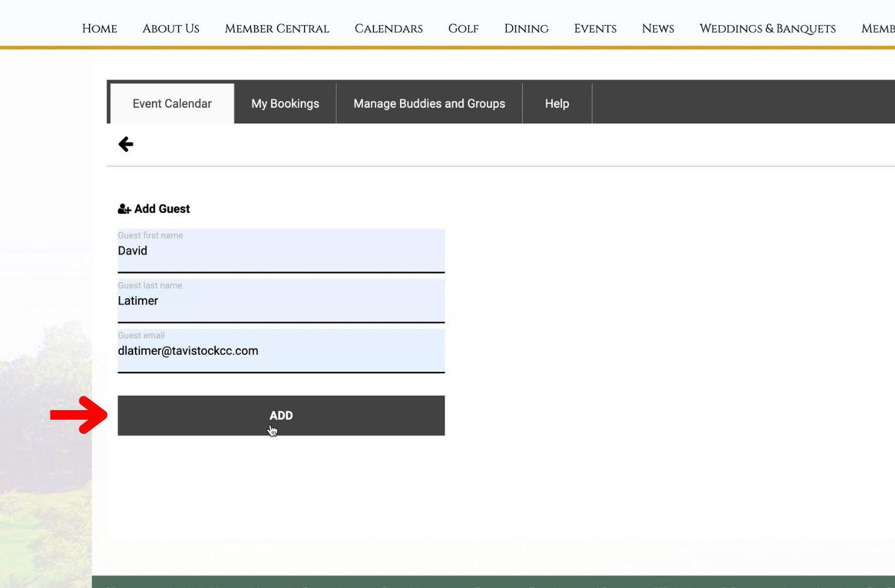Click the ADD button to add guest
Screen dimensions: 895x588
click(x=281, y=415)
